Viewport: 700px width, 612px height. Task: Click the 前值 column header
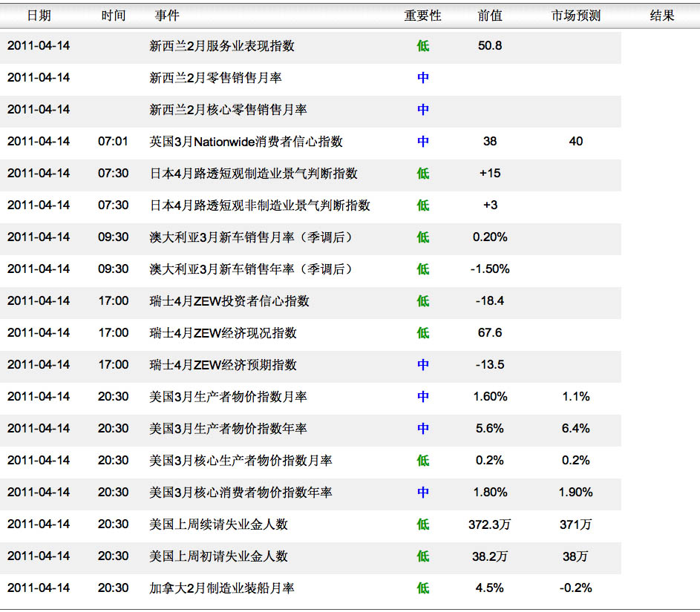[490, 16]
